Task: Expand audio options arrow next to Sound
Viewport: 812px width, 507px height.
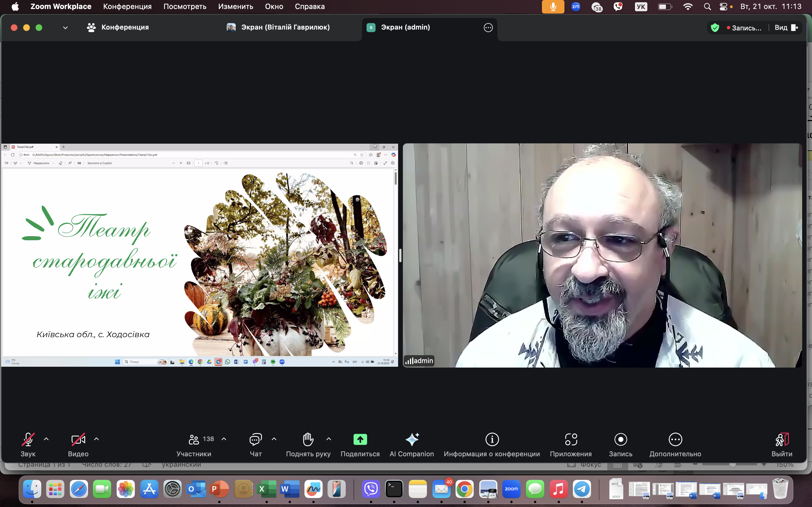Action: tap(46, 439)
